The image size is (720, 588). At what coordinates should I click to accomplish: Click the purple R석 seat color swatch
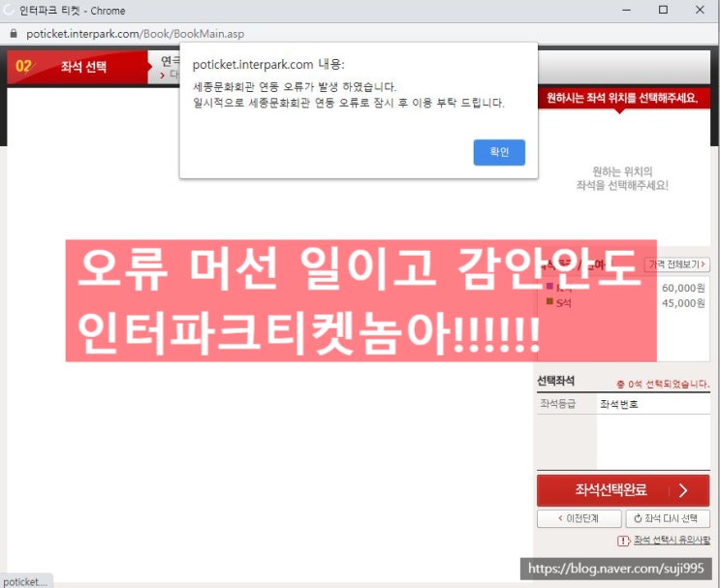[549, 286]
